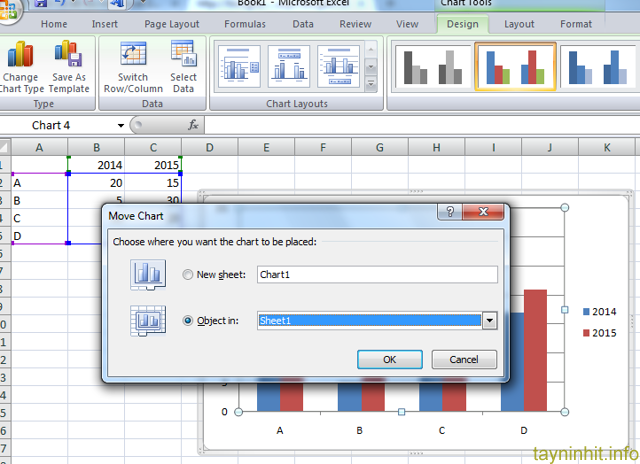Open the Page Layout tab
Screen dimensions: 640x464
tap(170, 24)
